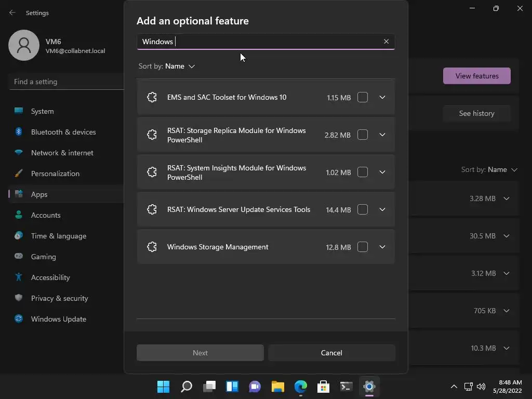Image resolution: width=532 pixels, height=399 pixels.
Task: Click the Windows Start button
Action: tap(163, 387)
